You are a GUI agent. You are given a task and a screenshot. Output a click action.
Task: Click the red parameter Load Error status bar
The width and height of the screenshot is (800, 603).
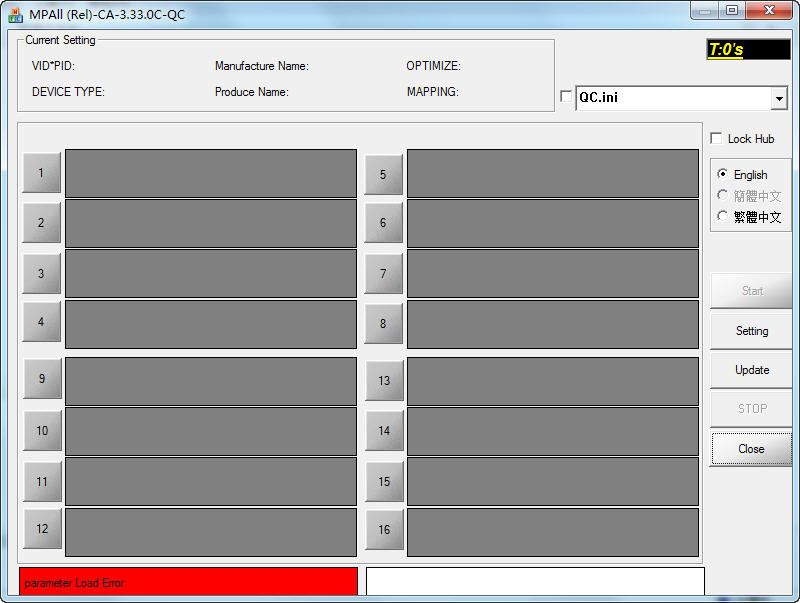tap(188, 582)
